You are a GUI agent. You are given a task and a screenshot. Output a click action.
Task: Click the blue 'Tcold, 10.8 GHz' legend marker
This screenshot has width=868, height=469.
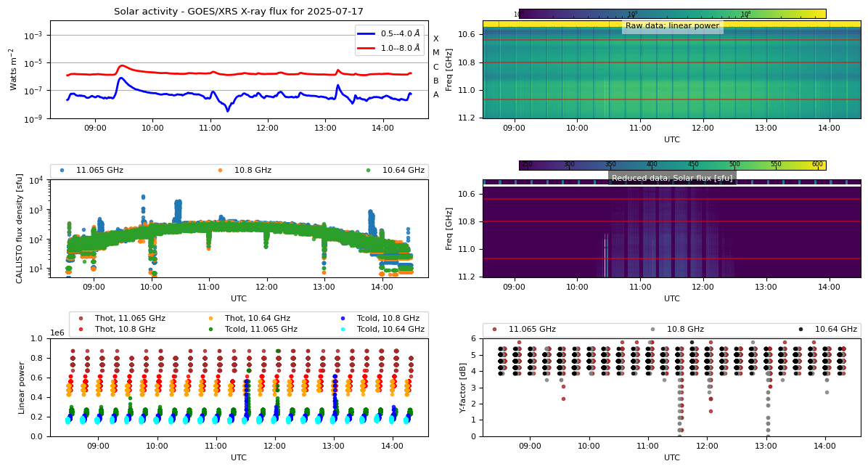[x=343, y=318]
